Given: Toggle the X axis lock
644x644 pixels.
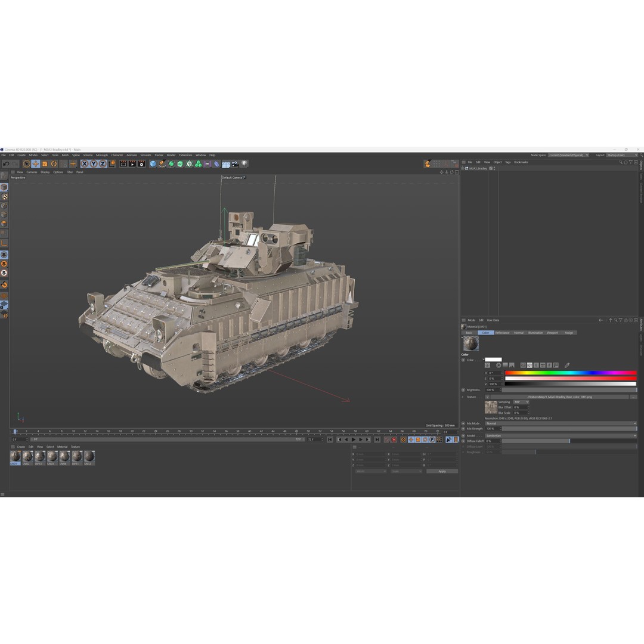Looking at the screenshot, I should tap(85, 163).
